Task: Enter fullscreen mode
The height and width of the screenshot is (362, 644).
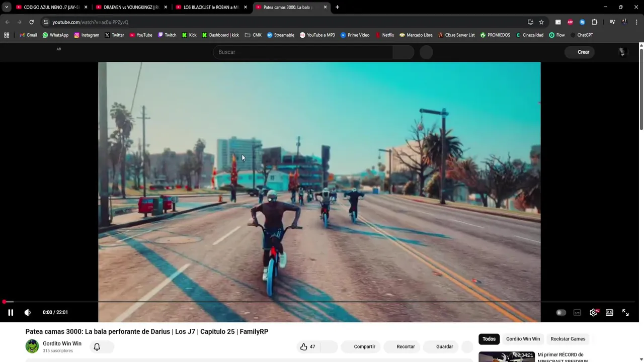Action: tap(625, 312)
